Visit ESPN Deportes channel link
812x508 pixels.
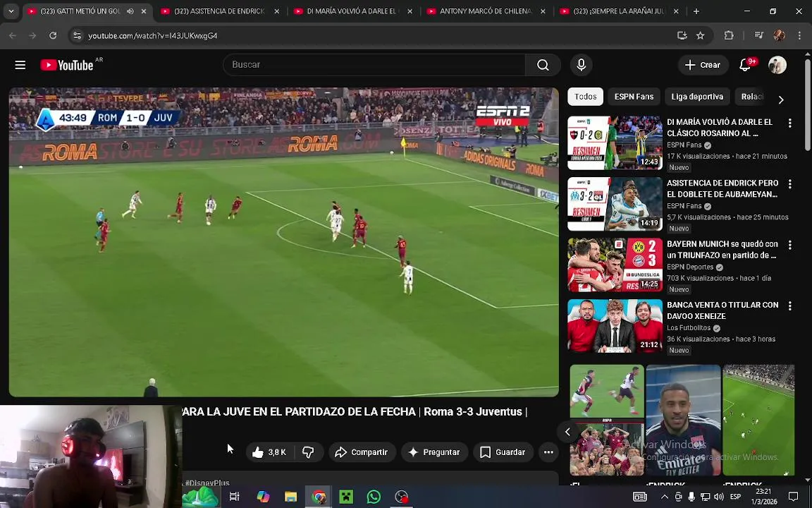click(x=690, y=267)
